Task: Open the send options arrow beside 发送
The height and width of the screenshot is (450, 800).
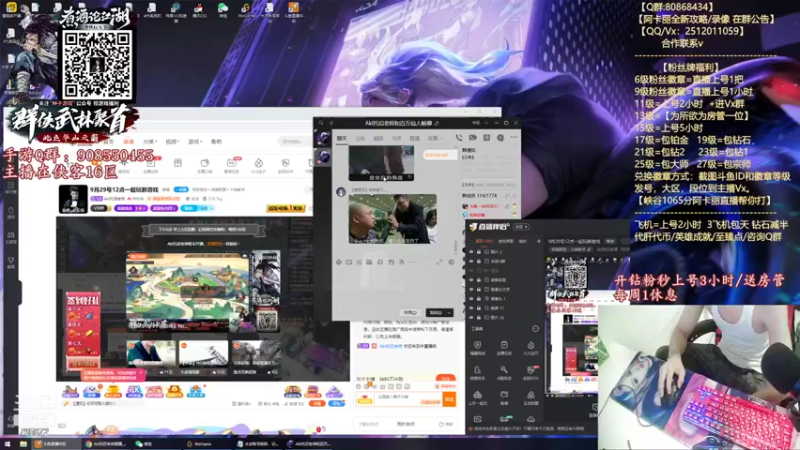Action: (449, 313)
